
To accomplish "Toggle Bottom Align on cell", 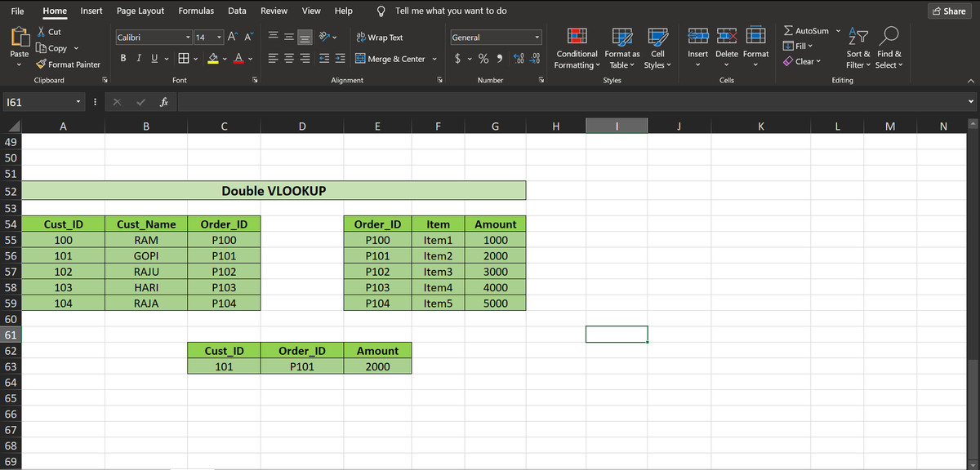I will (303, 38).
